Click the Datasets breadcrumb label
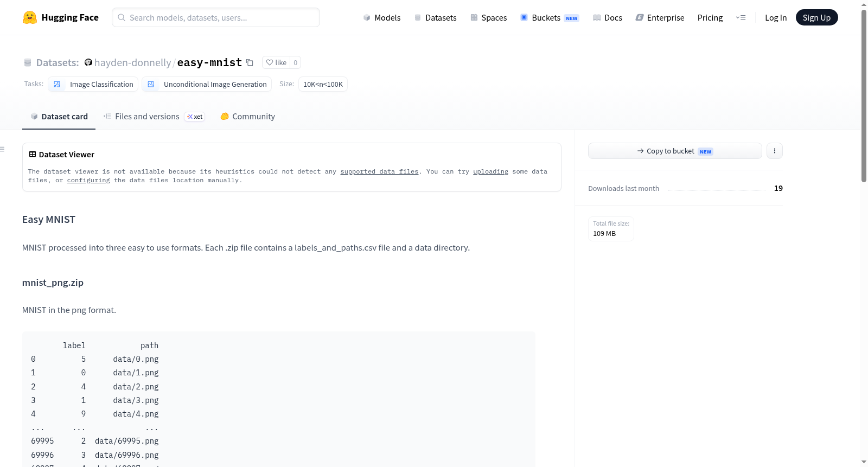868x467 pixels. click(58, 62)
